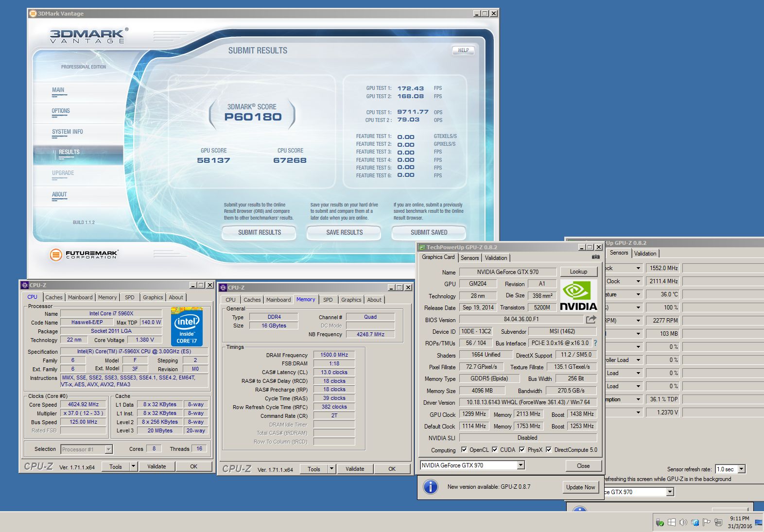The image size is (764, 532).
Task: Open the Sensor refresh rate dropdown
Action: pyautogui.click(x=741, y=469)
